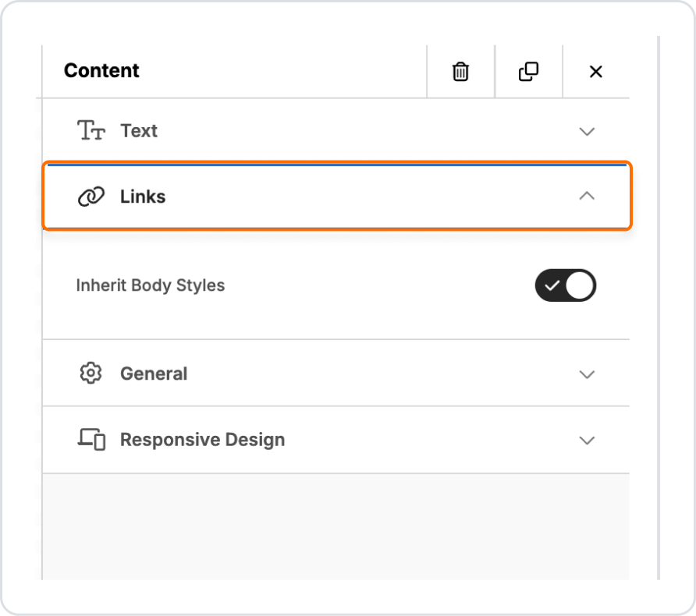Click the empty gray area below sections
The width and height of the screenshot is (696, 616).
pyautogui.click(x=336, y=526)
